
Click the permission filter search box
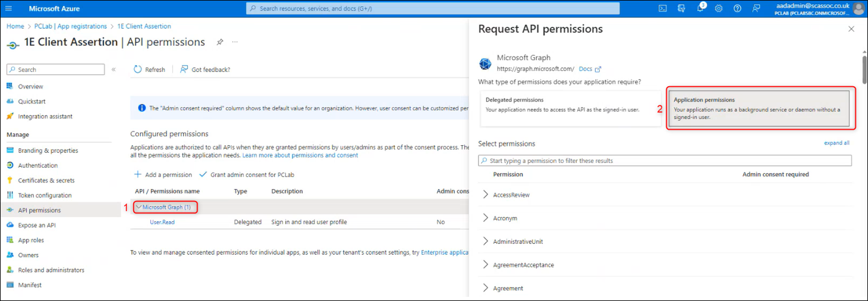point(665,161)
